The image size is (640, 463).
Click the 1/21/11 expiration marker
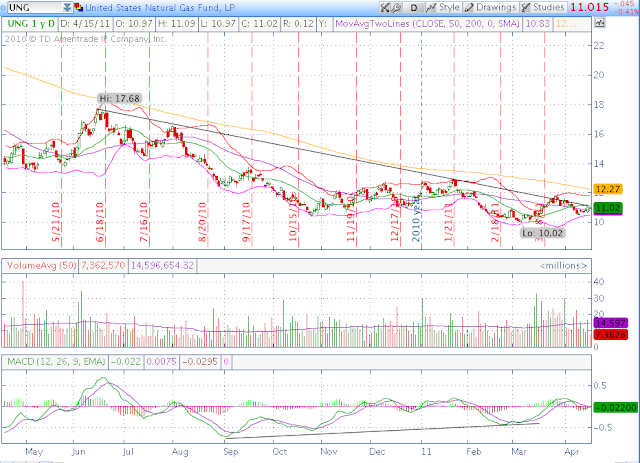pos(449,222)
